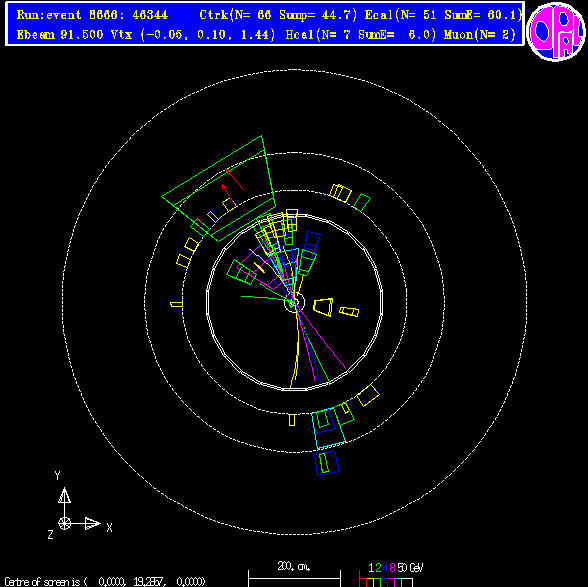Select the cyan calorimeter box at bottom

point(328,428)
